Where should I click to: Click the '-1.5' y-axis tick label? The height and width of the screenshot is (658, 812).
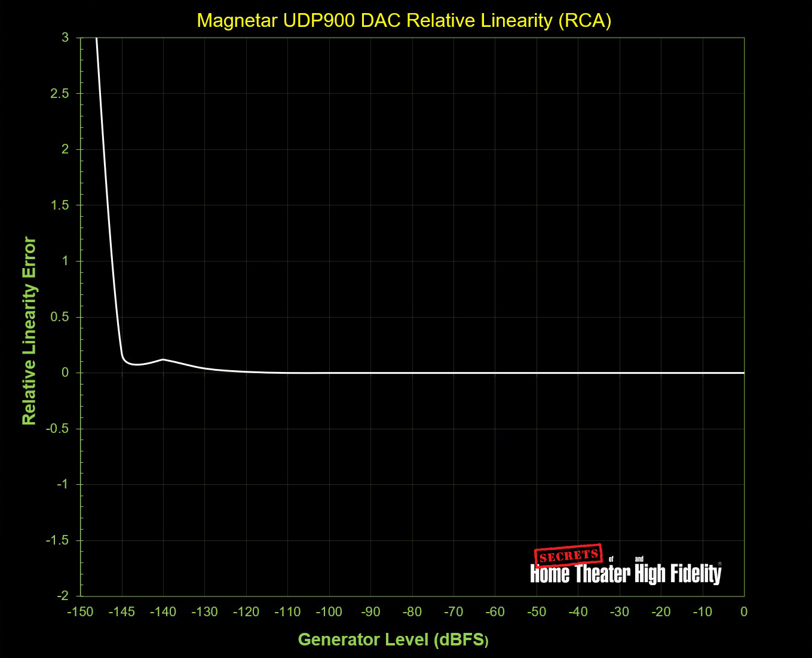pyautogui.click(x=58, y=540)
